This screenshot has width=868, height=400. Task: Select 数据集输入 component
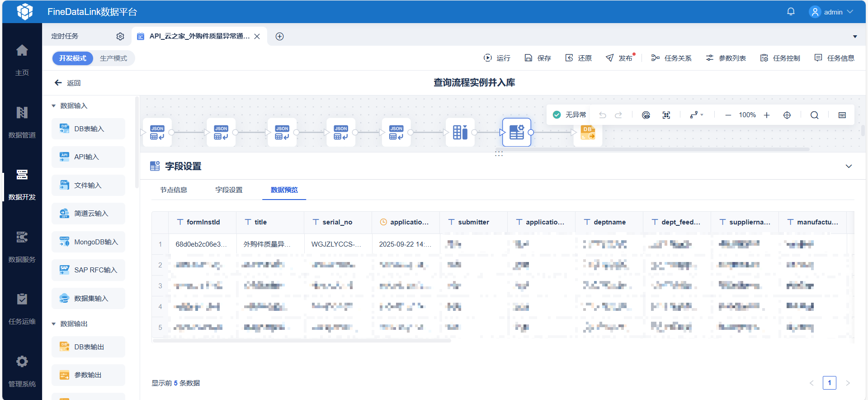click(88, 299)
